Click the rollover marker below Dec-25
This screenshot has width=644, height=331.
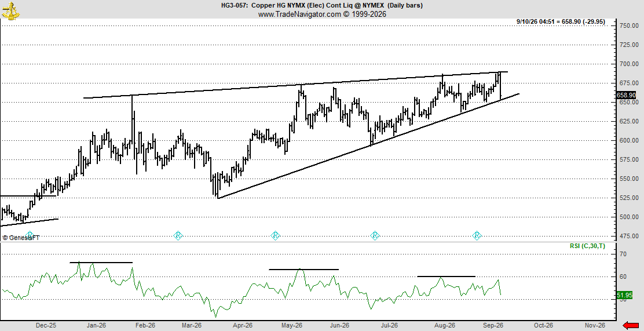point(30,236)
